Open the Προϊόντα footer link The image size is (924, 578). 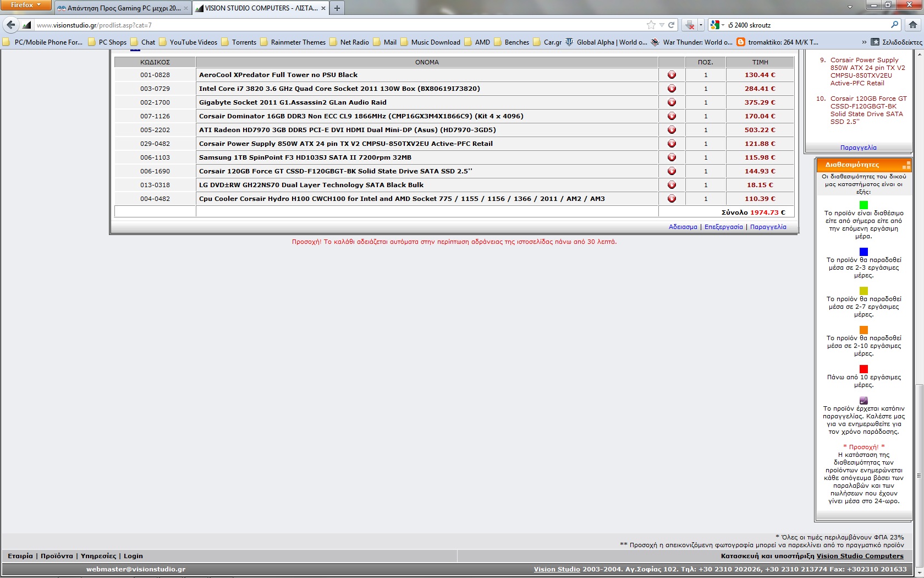[57, 556]
